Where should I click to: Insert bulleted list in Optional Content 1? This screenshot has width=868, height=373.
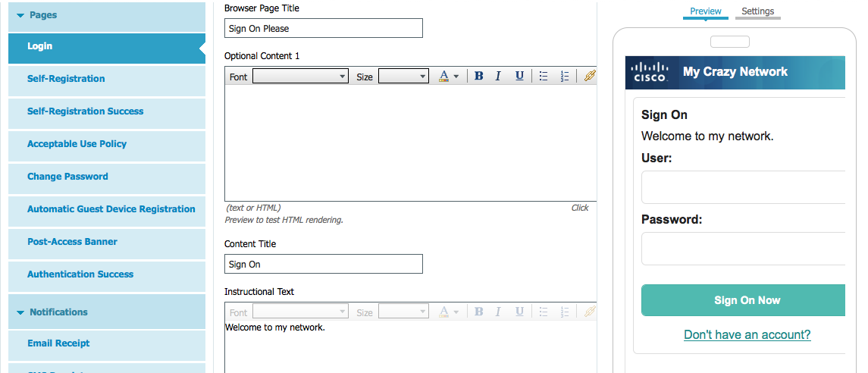[x=543, y=76]
